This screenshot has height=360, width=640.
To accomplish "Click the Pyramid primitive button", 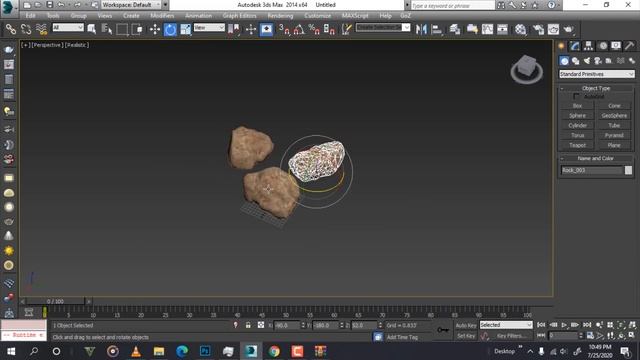I will [x=614, y=135].
